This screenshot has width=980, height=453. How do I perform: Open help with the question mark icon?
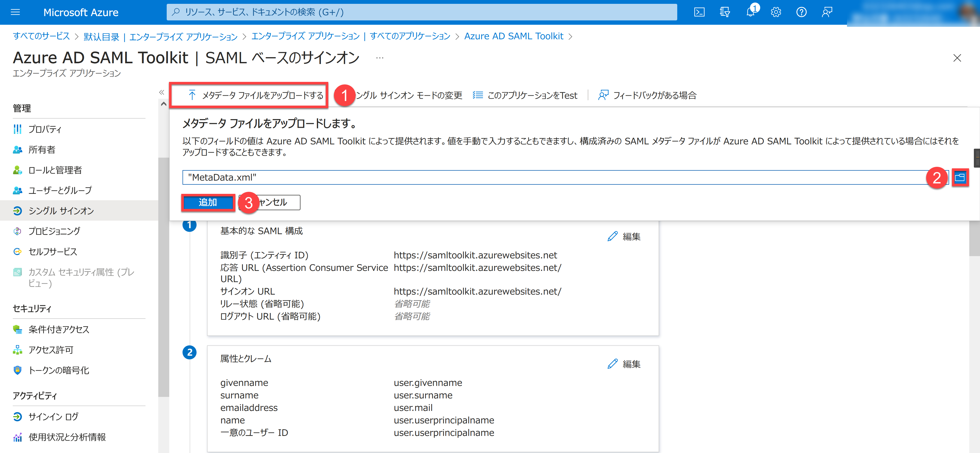coord(801,12)
